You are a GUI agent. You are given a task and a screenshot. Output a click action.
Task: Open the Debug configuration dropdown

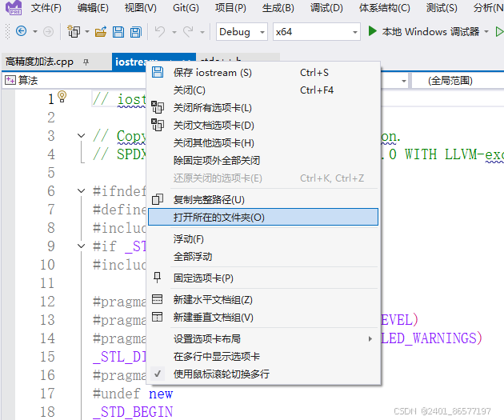point(242,32)
